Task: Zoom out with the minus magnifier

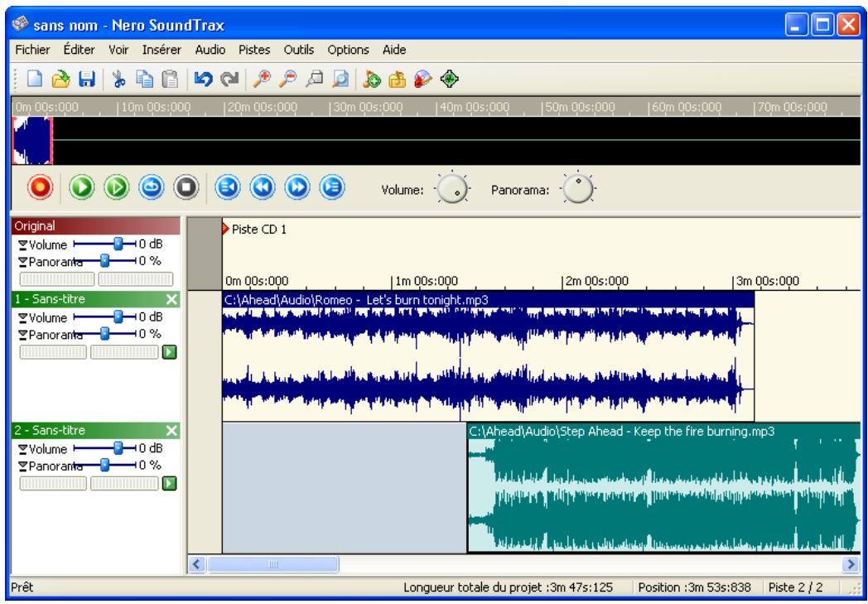Action: pos(287,80)
